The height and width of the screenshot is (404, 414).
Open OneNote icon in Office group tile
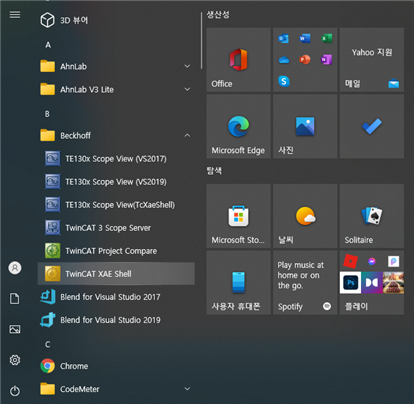[x=326, y=60]
